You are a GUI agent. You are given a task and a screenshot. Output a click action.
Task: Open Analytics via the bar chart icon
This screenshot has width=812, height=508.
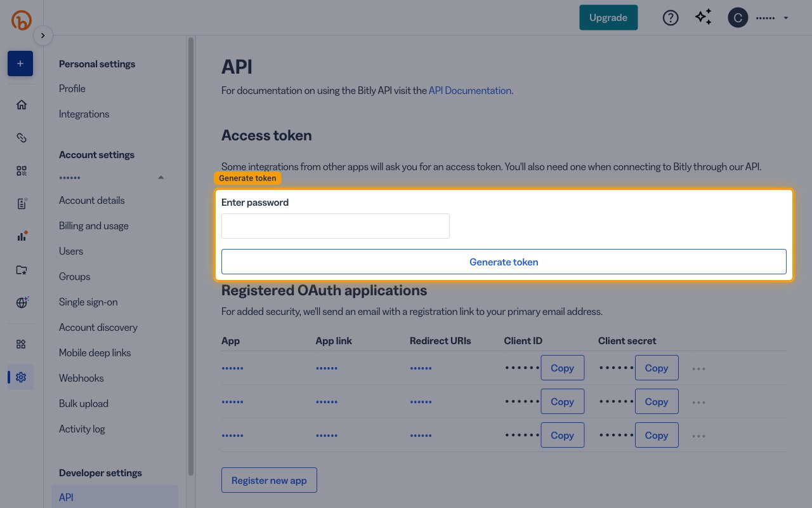click(22, 237)
